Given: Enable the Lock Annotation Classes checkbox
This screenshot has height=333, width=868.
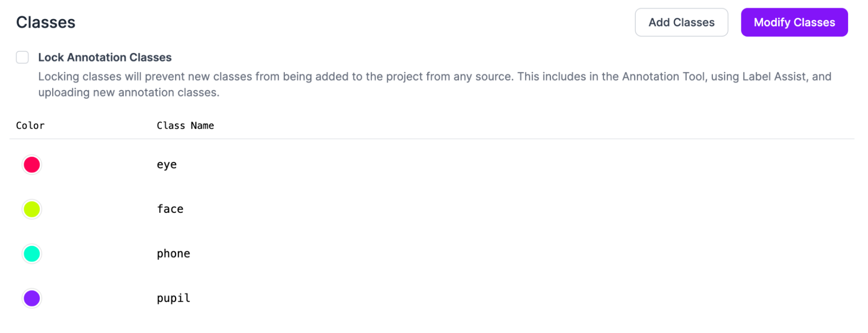Looking at the screenshot, I should point(23,57).
